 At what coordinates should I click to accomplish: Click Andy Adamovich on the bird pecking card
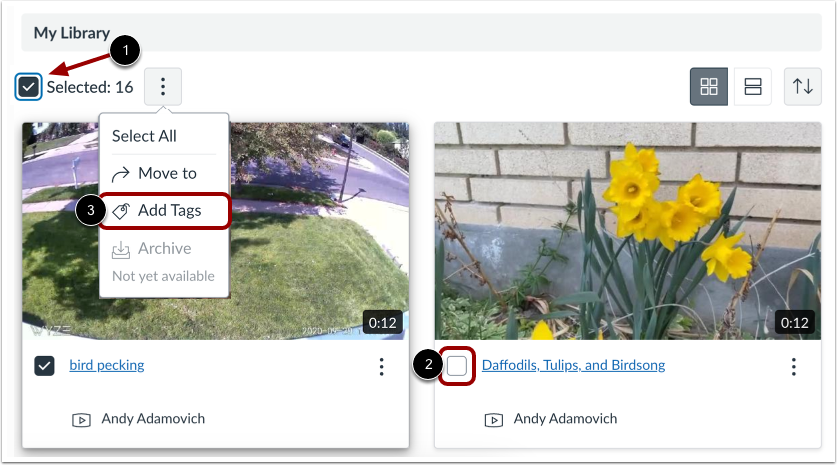pos(153,419)
